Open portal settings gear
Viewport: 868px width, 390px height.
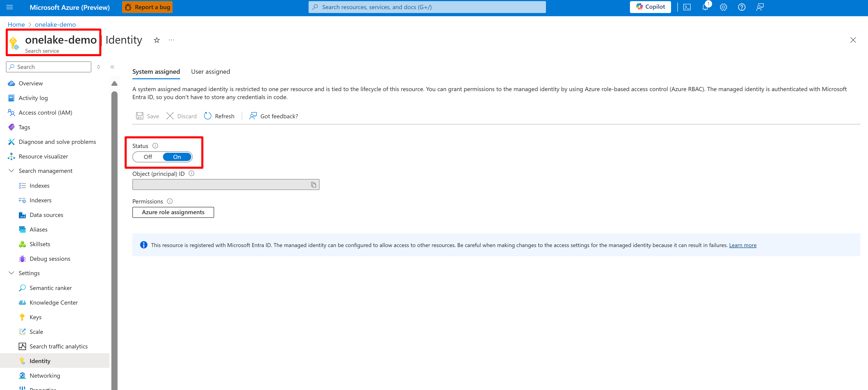(x=723, y=7)
